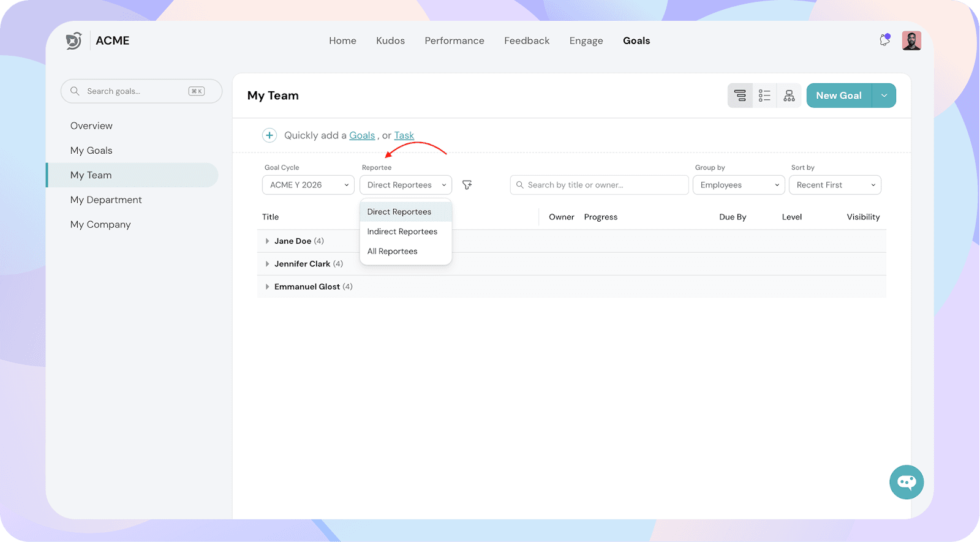Click the ACME logo icon
Screen dimensions: 980x542
73,40
